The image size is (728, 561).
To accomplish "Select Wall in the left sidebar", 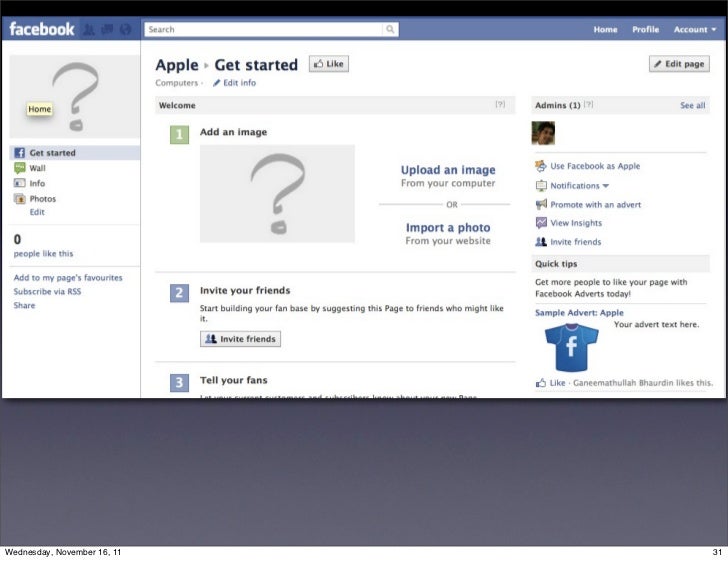I will [37, 168].
